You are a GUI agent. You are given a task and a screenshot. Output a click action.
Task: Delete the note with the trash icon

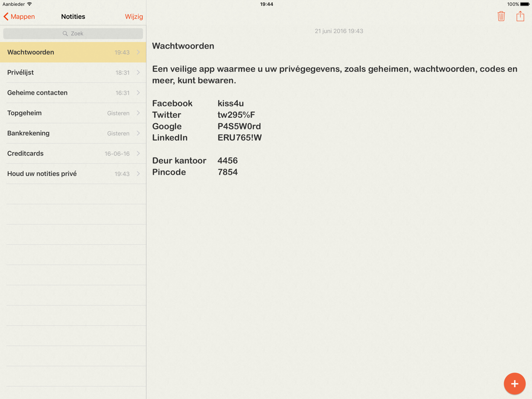501,16
